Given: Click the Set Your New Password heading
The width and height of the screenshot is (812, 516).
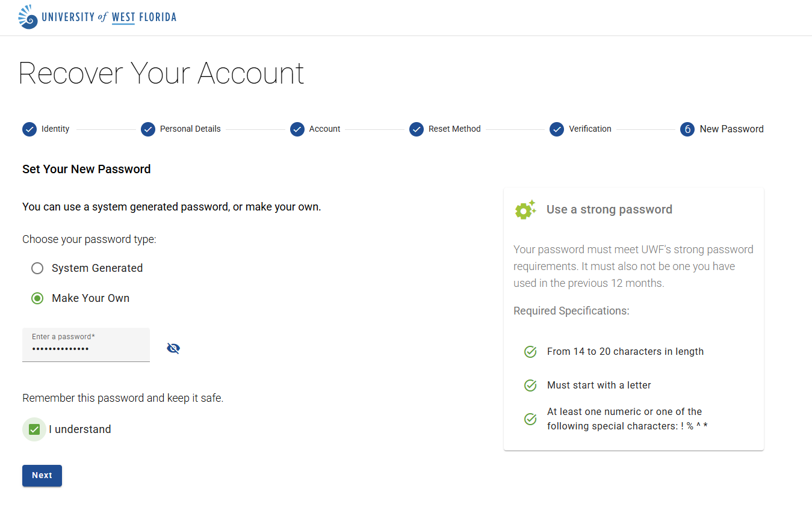Looking at the screenshot, I should click(87, 169).
